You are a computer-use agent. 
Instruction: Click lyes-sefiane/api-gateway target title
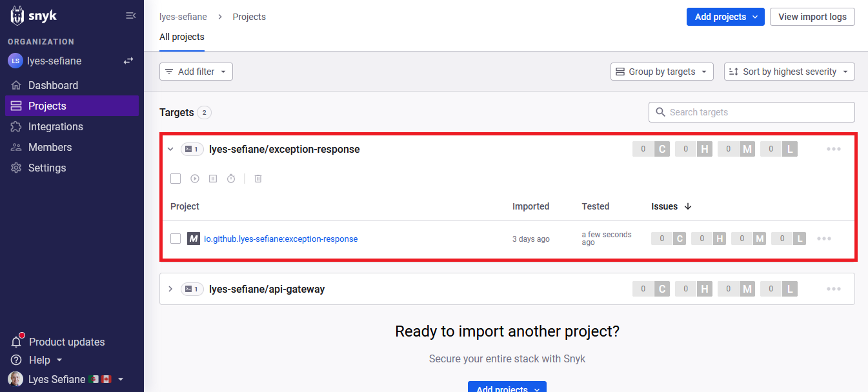point(267,289)
